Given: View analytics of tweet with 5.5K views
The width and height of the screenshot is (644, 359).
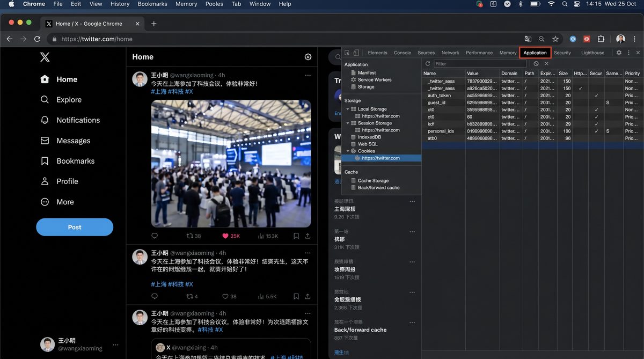Looking at the screenshot, I should 267,296.
